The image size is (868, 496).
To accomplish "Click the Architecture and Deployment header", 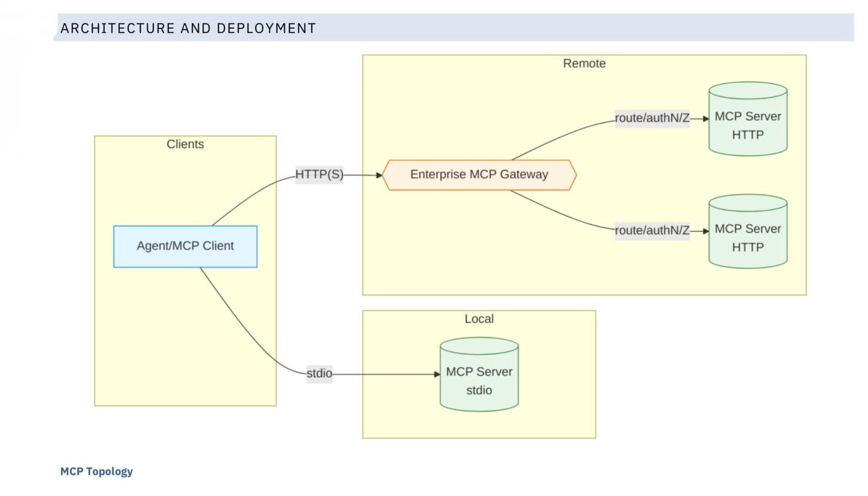I will coord(189,28).
